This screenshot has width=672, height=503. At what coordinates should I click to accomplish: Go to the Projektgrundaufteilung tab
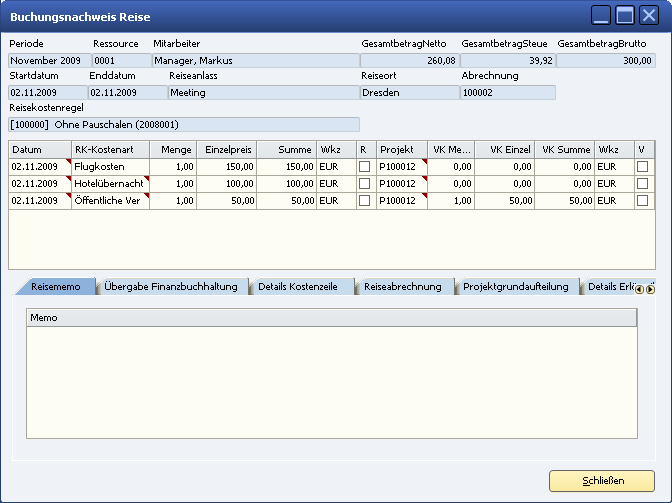pos(515,287)
